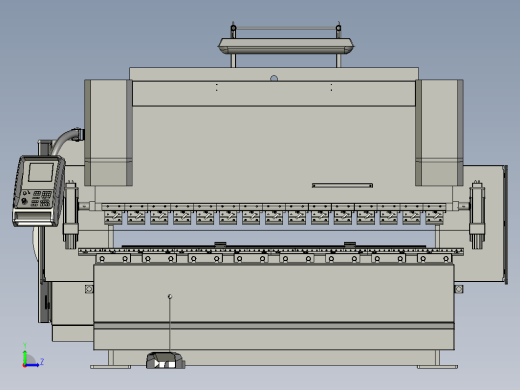Select the right floor foot plate
Image resolution: width=520 pixels, height=390 pixels.
(437, 367)
